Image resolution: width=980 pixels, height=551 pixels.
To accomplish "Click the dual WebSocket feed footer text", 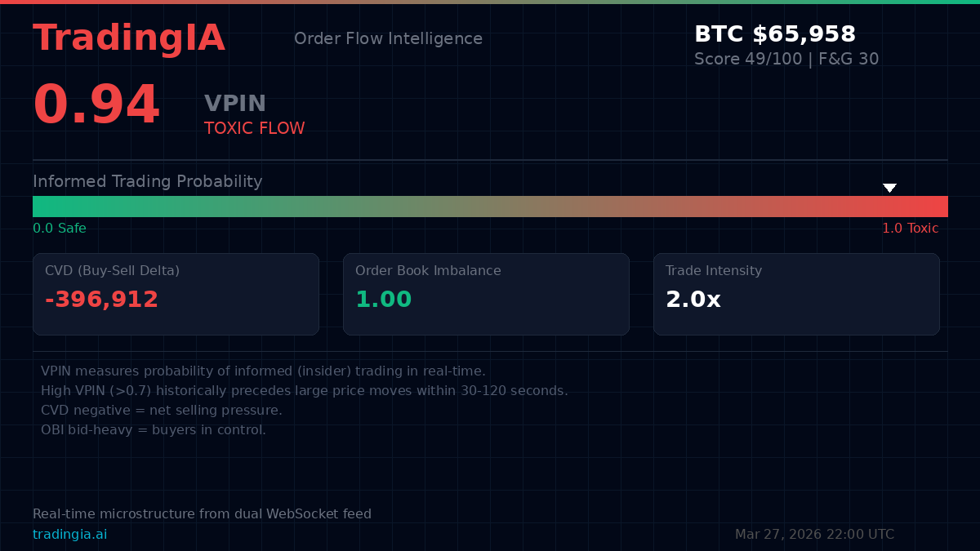I will click(x=202, y=514).
